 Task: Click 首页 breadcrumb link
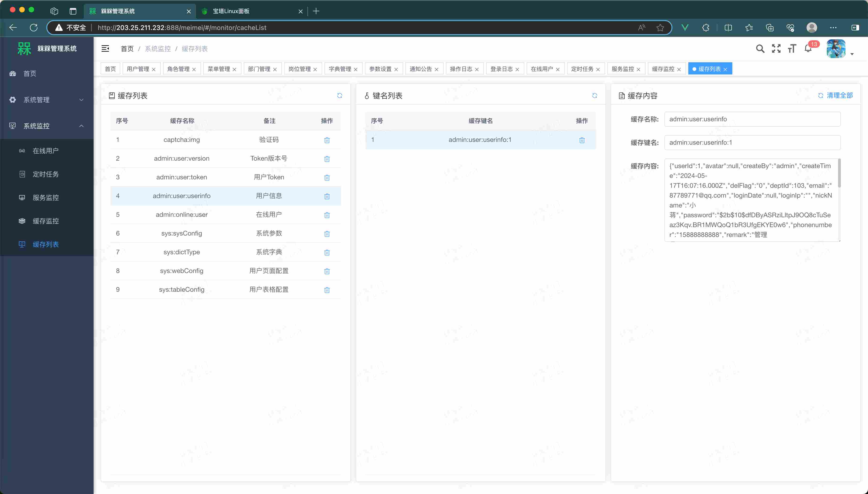[x=127, y=49]
